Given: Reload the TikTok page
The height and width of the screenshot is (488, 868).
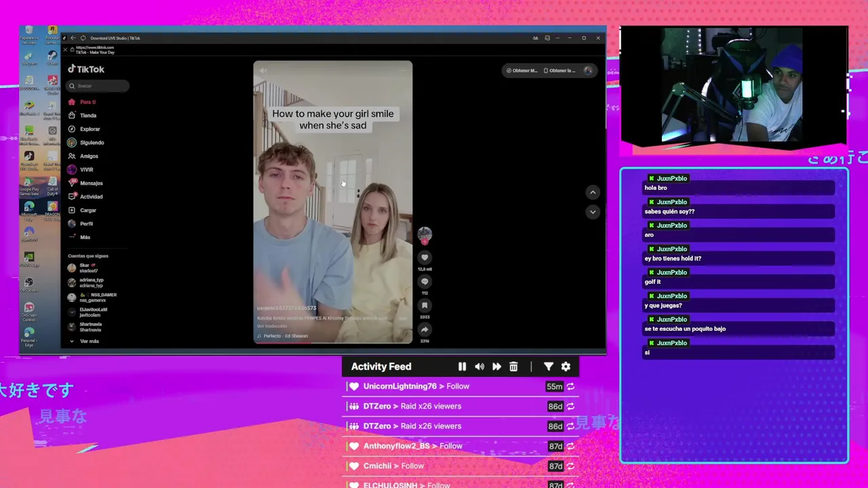Looking at the screenshot, I should (83, 38).
